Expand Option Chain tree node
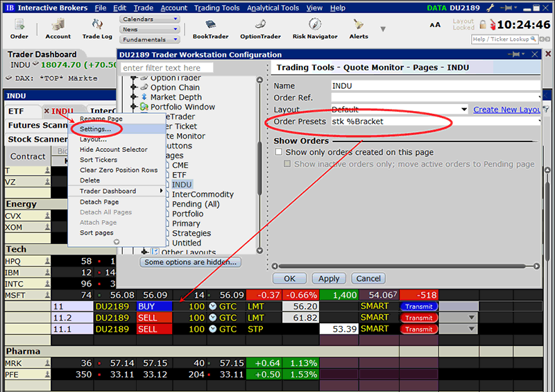The width and height of the screenshot is (555, 392). pos(133,87)
